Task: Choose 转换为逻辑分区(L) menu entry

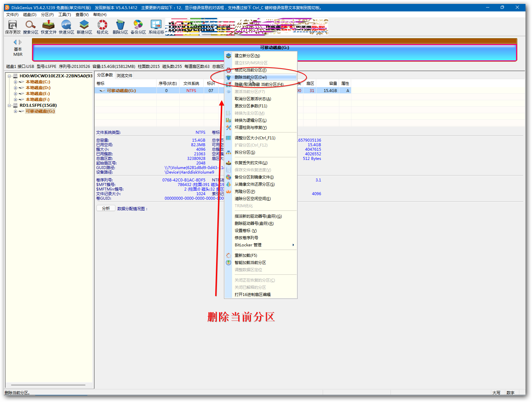Action: 261,120
